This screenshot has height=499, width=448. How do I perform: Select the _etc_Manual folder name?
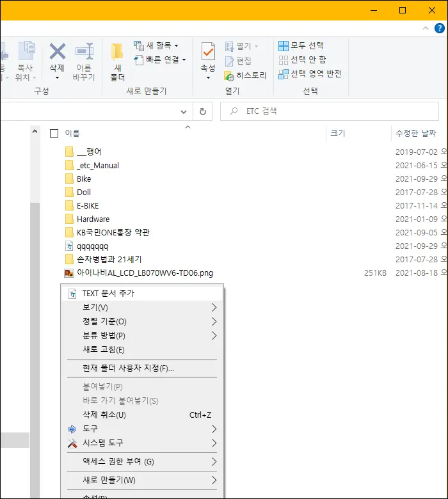click(x=98, y=166)
